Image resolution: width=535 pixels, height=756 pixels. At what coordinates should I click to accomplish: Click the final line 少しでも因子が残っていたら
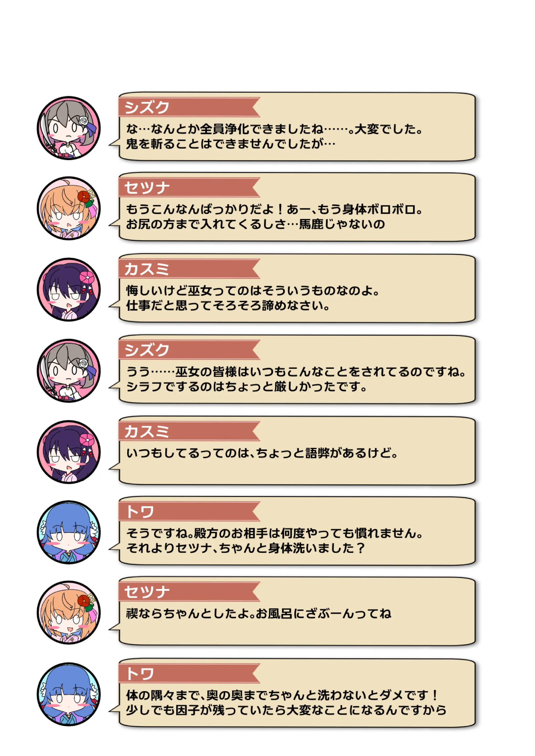coord(286,710)
